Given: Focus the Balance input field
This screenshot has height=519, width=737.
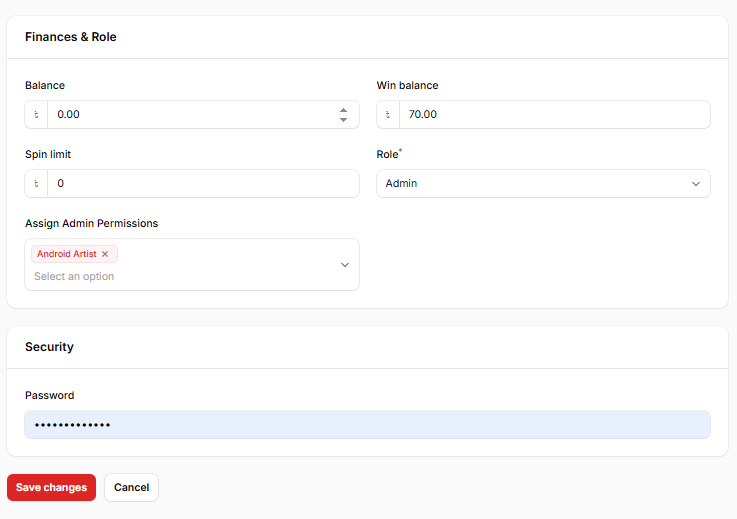Looking at the screenshot, I should 190,115.
